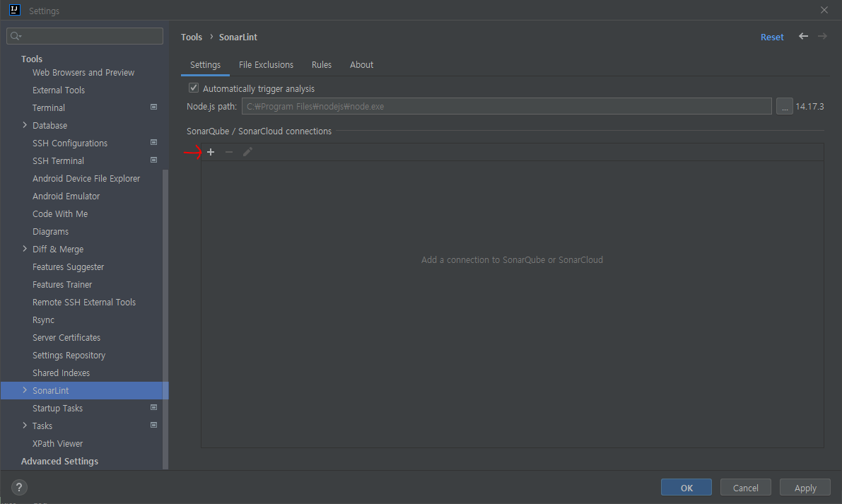Click project-level icon beside SSH Terminal
The height and width of the screenshot is (504, 842).
click(x=153, y=160)
